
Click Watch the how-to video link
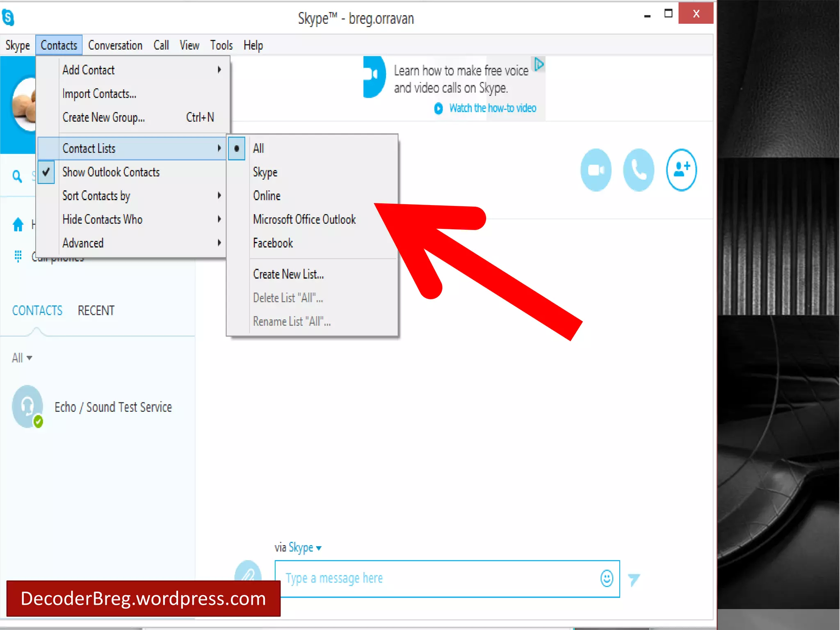coord(492,108)
